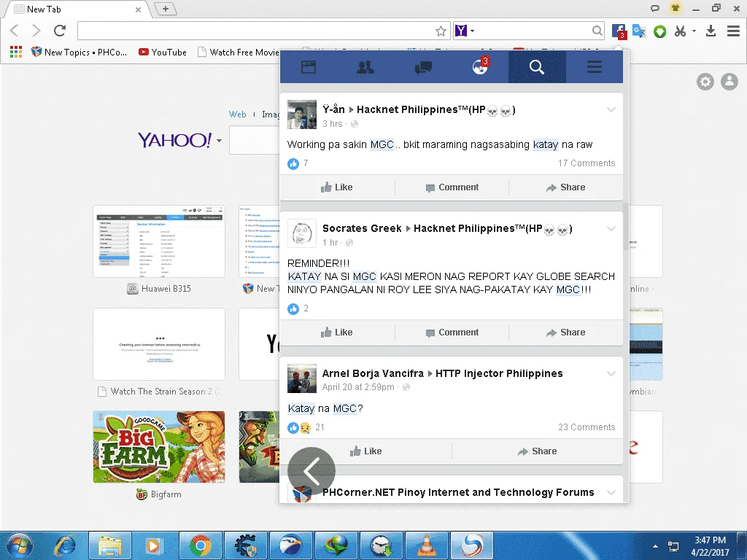Share the Socrates Greek post
Image resolution: width=747 pixels, height=560 pixels.
pyautogui.click(x=566, y=332)
